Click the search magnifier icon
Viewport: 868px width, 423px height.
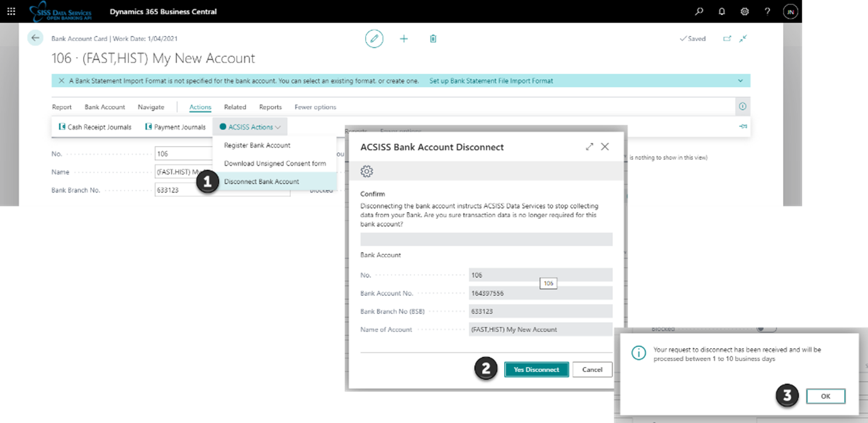point(699,11)
